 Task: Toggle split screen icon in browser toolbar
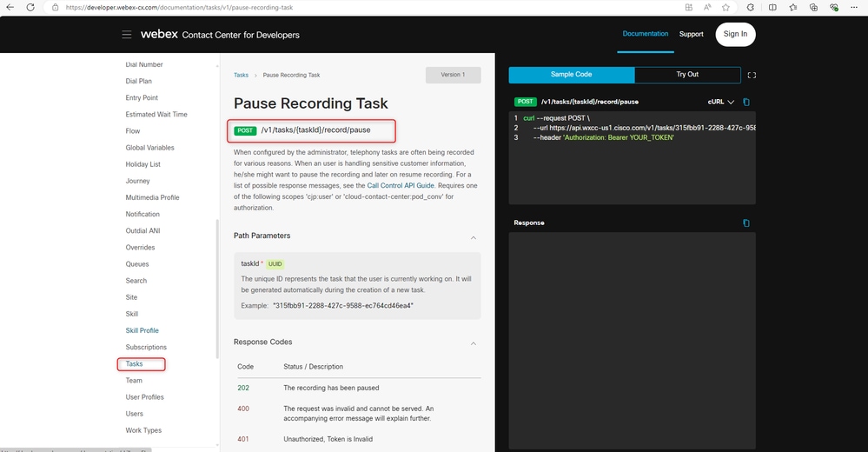pyautogui.click(x=772, y=7)
